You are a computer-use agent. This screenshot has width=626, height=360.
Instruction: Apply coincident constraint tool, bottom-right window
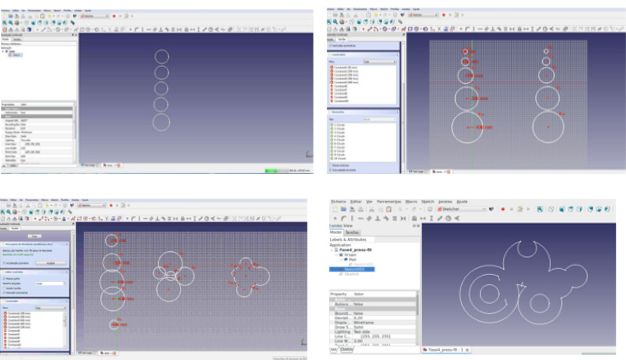pos(335,219)
